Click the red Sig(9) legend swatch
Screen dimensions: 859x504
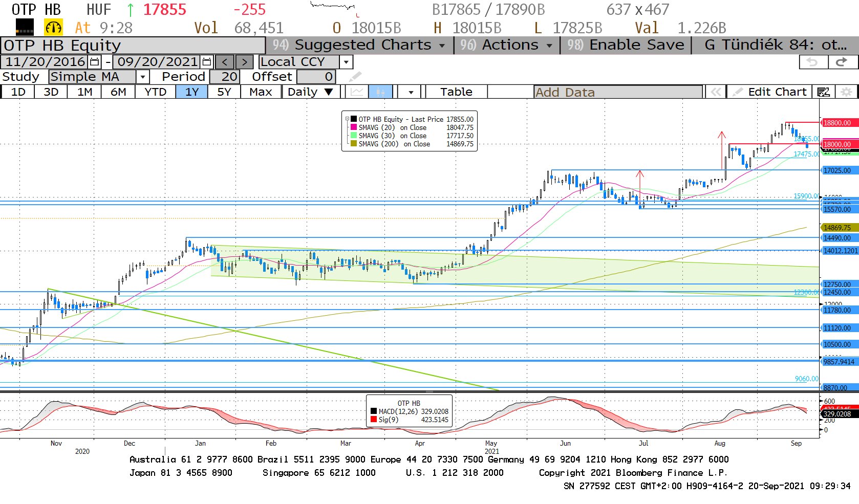[x=374, y=420]
